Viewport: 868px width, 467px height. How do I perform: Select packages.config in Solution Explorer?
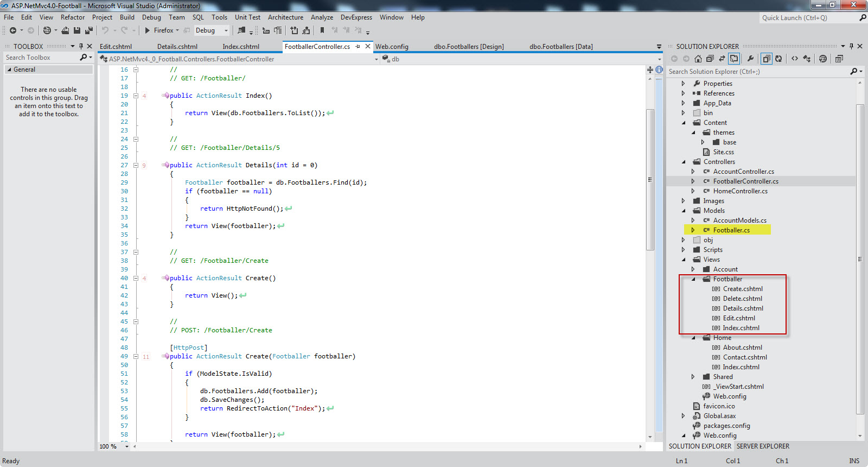coord(726,426)
